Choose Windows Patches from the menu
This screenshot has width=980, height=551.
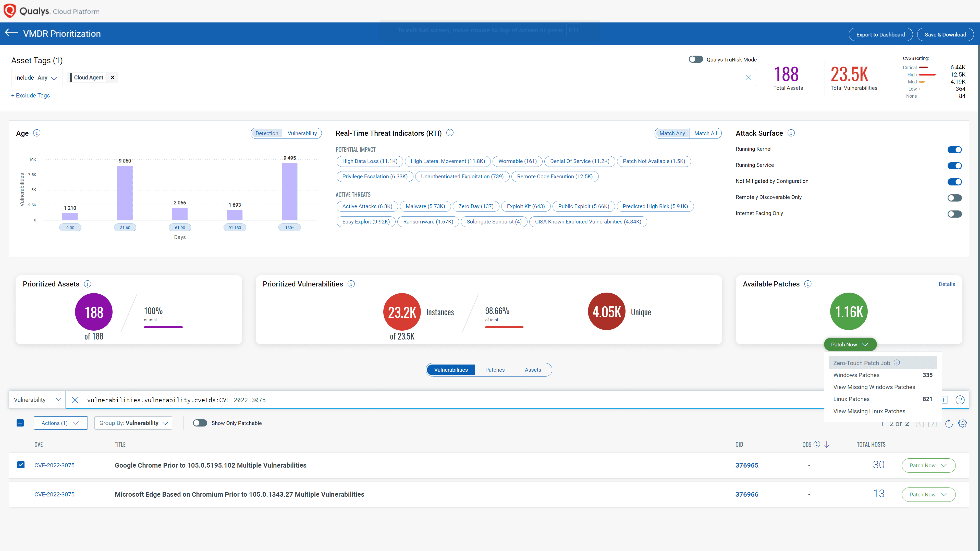pyautogui.click(x=883, y=375)
